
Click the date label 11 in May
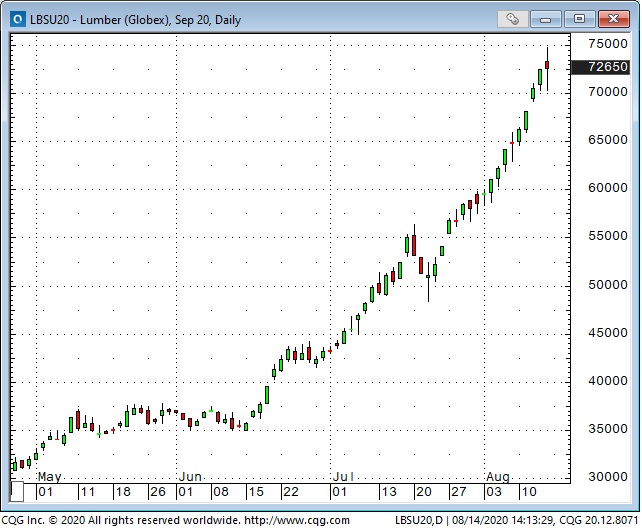88,492
